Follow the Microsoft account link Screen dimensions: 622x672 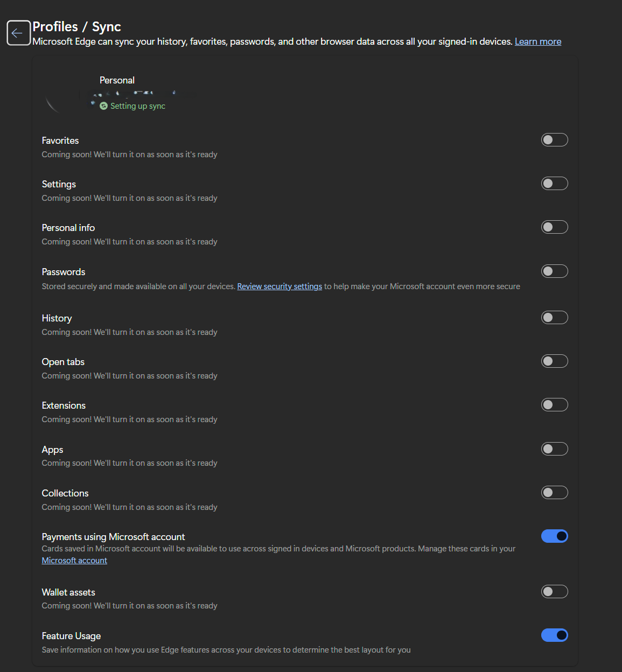tap(74, 561)
